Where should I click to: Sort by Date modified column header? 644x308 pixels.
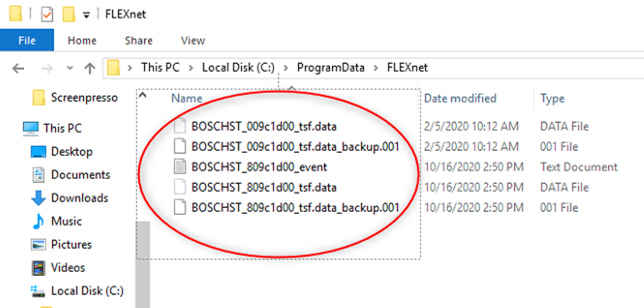(x=461, y=98)
